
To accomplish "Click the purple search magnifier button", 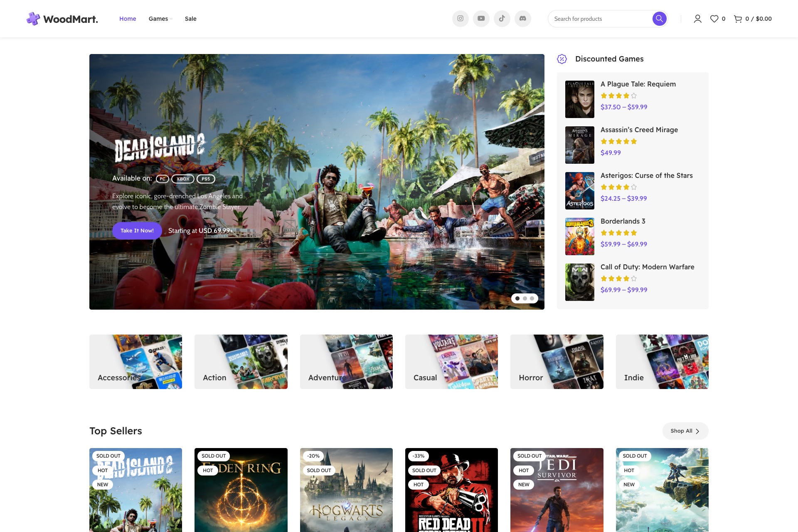I will (659, 19).
